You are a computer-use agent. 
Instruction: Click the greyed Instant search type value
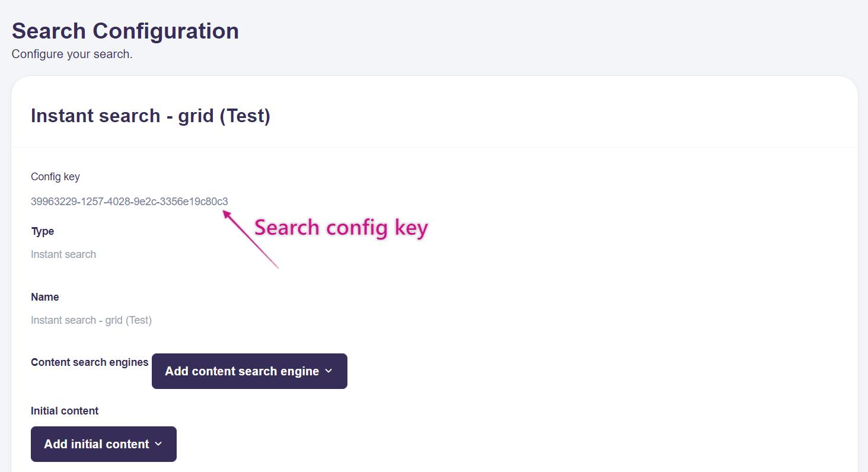(63, 254)
